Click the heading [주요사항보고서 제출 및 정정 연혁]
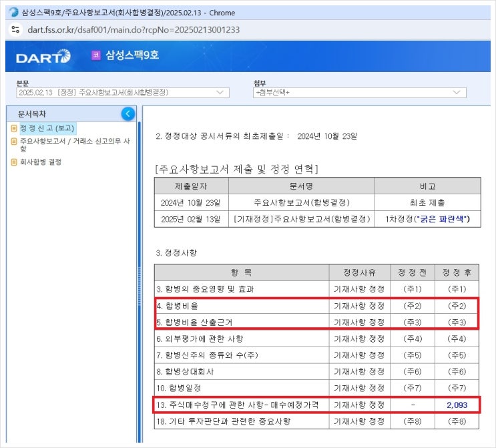 point(236,170)
